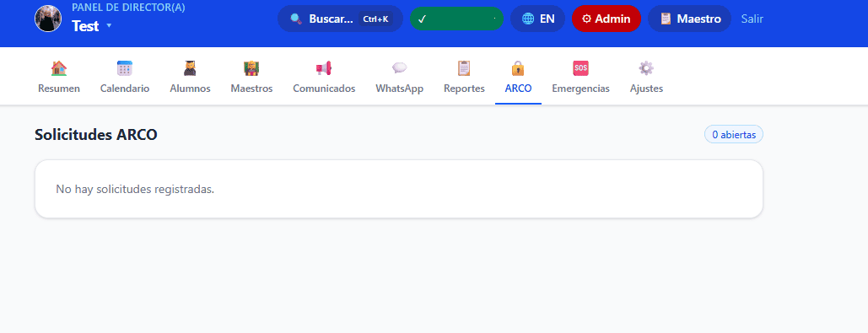Viewport: 868px width, 333px height.
Task: Open the red Admin panel button
Action: [607, 19]
